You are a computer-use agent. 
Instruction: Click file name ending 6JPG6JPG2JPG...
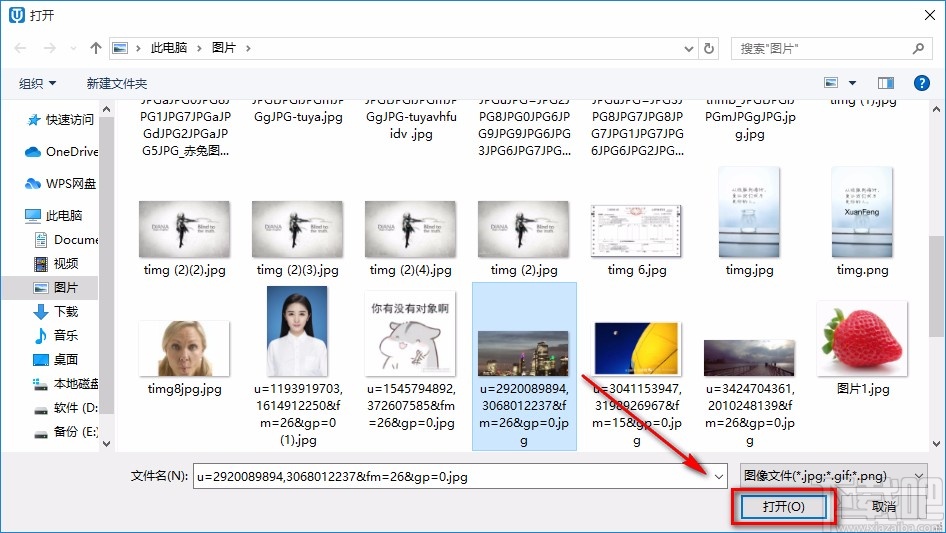tap(637, 151)
